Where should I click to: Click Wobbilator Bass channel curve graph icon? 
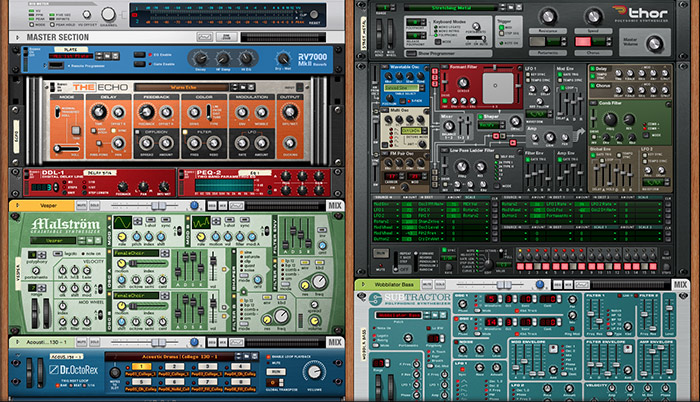coord(581,285)
